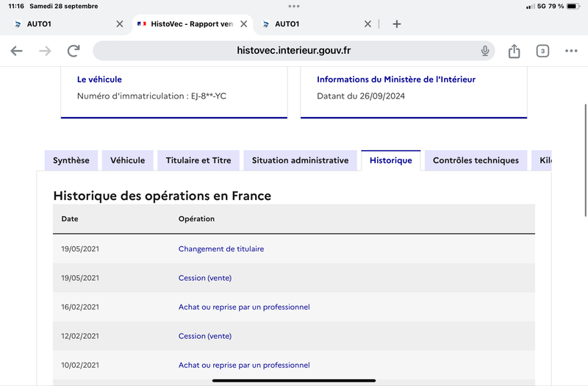Click the page vertical scrollbar
This screenshot has height=386, width=588.
(585, 160)
